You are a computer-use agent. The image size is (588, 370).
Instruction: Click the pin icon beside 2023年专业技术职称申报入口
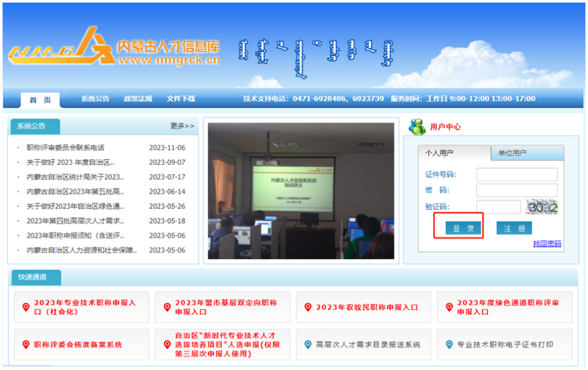coord(26,307)
